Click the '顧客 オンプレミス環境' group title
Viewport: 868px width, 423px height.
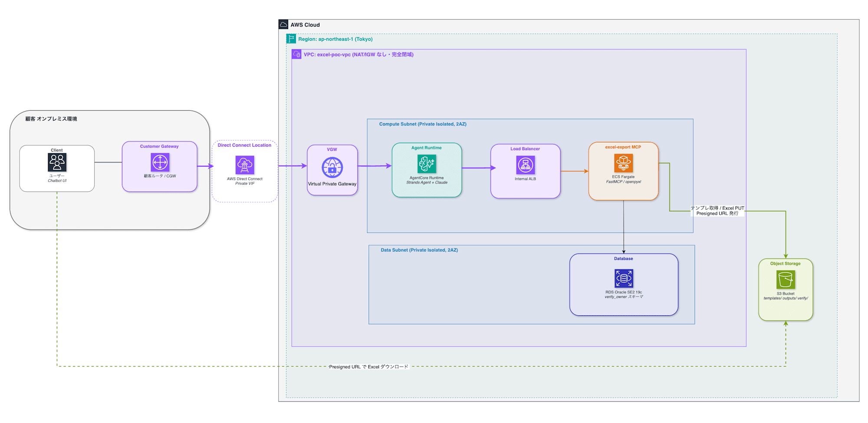51,119
